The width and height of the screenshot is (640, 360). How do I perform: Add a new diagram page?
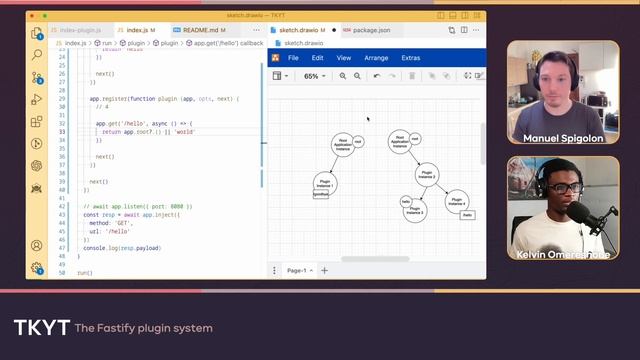[324, 271]
